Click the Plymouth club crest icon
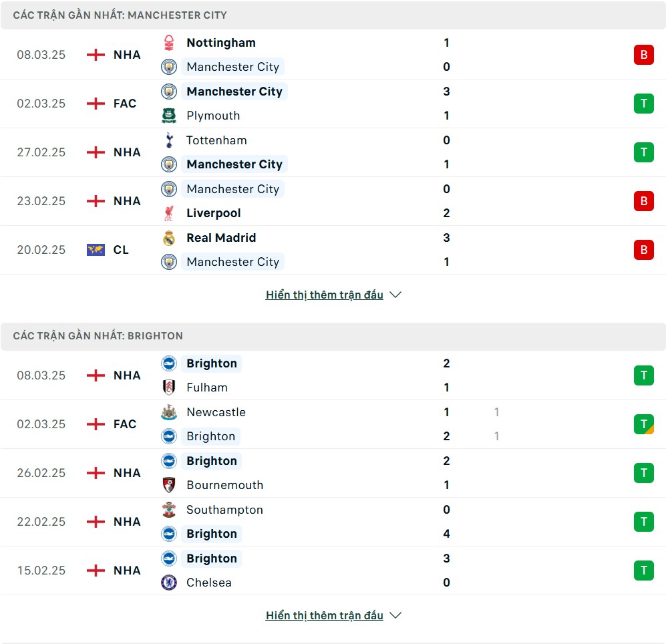Viewport: 666px width, 644px height. coord(168,116)
